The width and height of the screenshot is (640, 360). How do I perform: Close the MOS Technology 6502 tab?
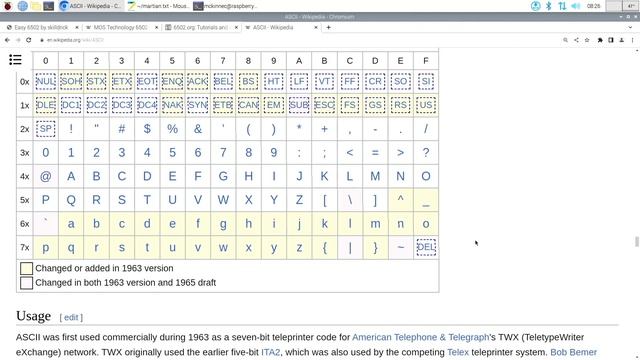tap(156, 27)
